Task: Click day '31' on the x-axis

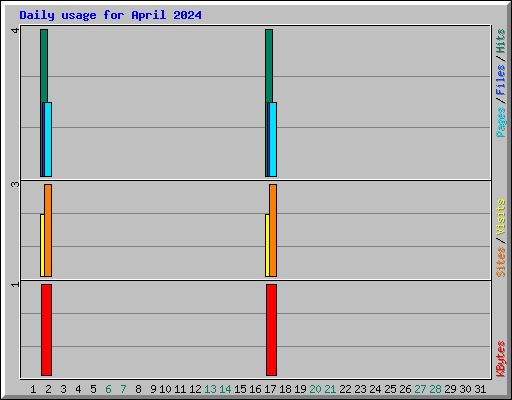Action: [x=480, y=389]
